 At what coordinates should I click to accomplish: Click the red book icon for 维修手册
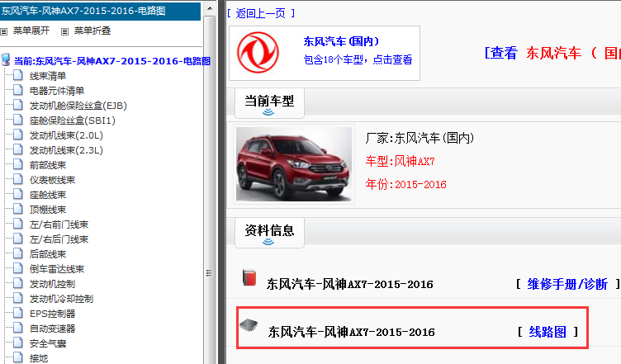point(249,277)
